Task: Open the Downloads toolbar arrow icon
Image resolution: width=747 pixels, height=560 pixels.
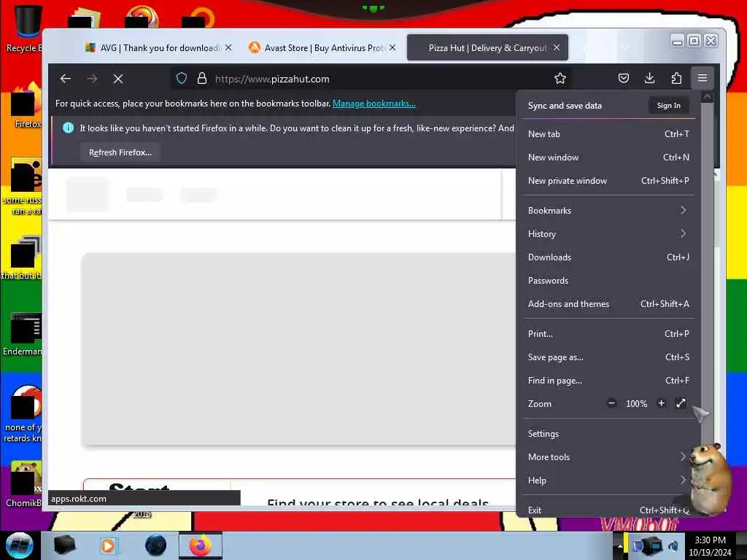Action: [x=650, y=79]
